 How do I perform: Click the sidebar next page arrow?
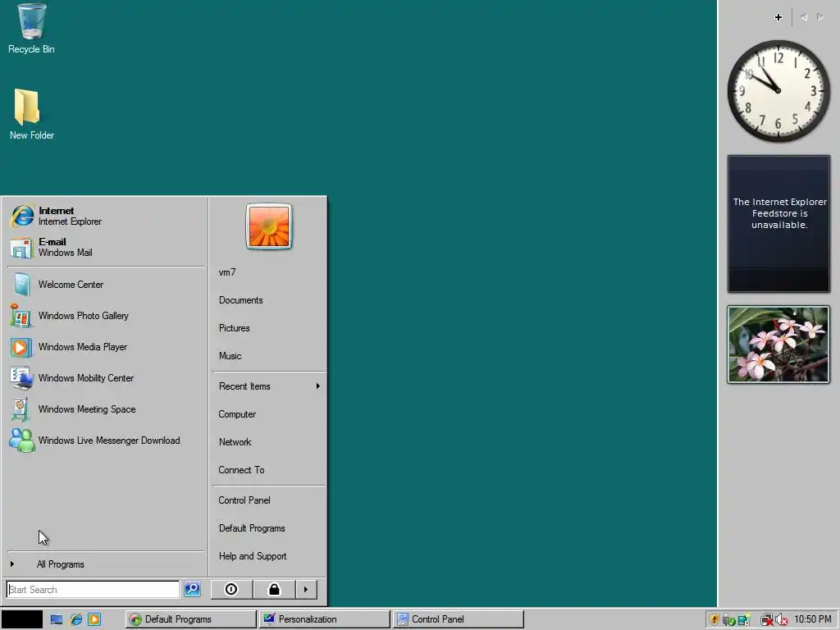click(x=820, y=17)
